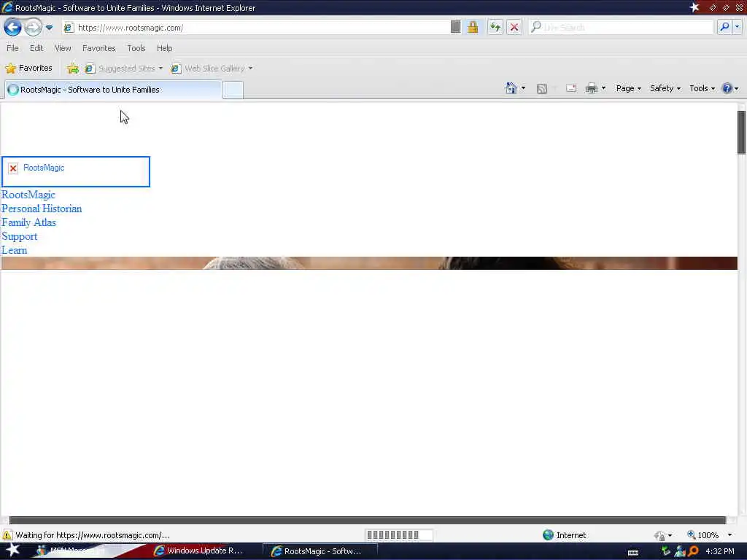Image resolution: width=747 pixels, height=560 pixels.
Task: Click the Compatibility View icon in address bar
Action: pyautogui.click(x=455, y=27)
